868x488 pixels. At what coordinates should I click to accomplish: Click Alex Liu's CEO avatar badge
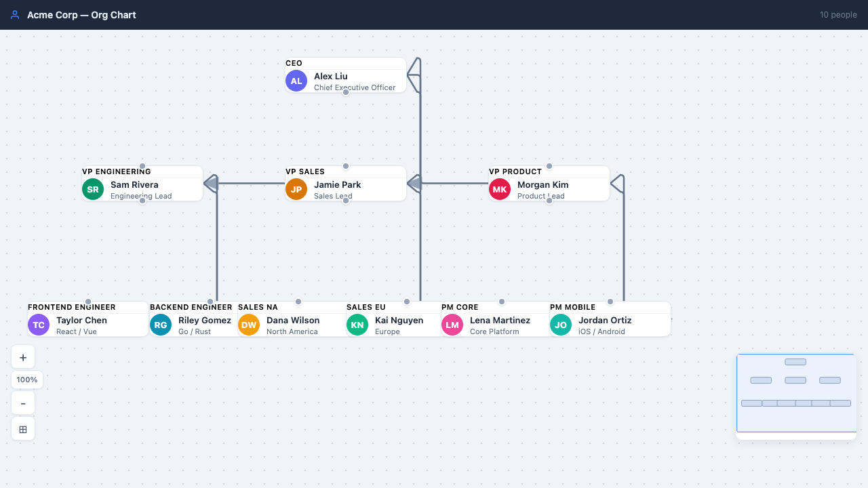tap(296, 81)
